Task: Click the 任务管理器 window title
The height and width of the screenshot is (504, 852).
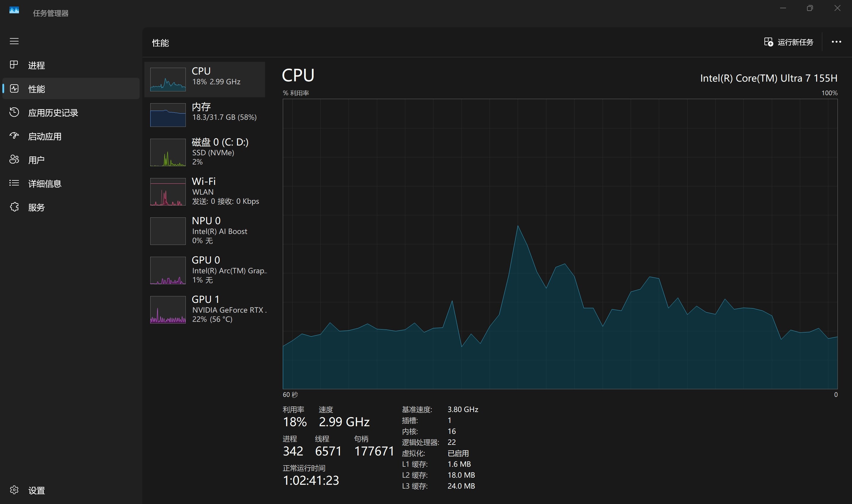Action: [x=51, y=13]
